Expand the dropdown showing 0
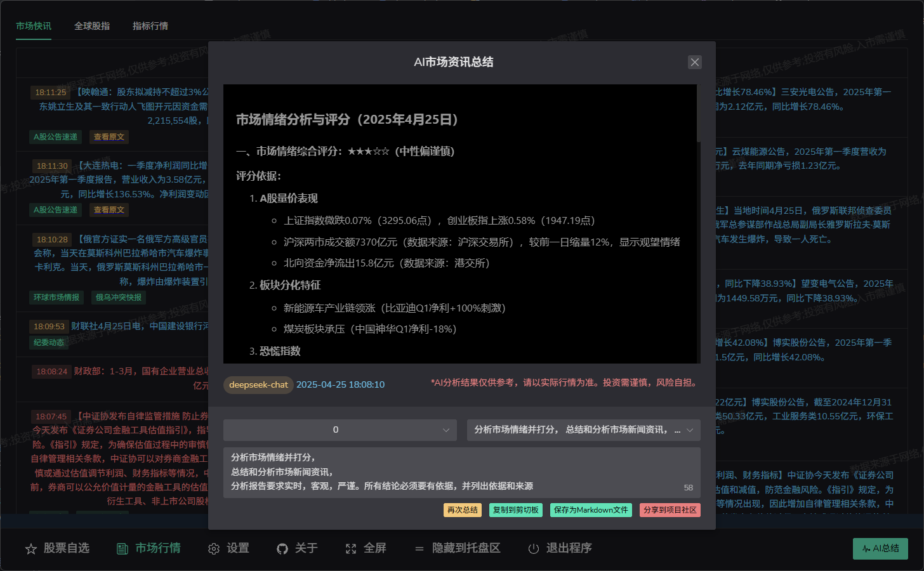This screenshot has height=571, width=924. 340,430
